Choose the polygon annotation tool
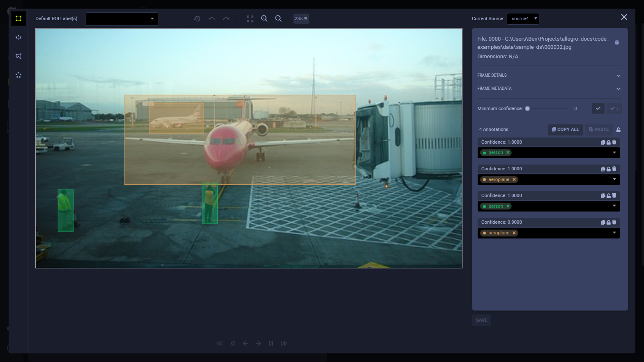The height and width of the screenshot is (362, 644). pos(18,56)
